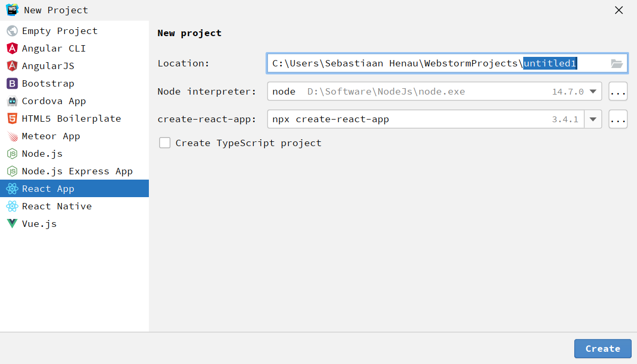The width and height of the screenshot is (637, 364).
Task: Select the Bootstrap icon in project list
Action: pos(12,83)
